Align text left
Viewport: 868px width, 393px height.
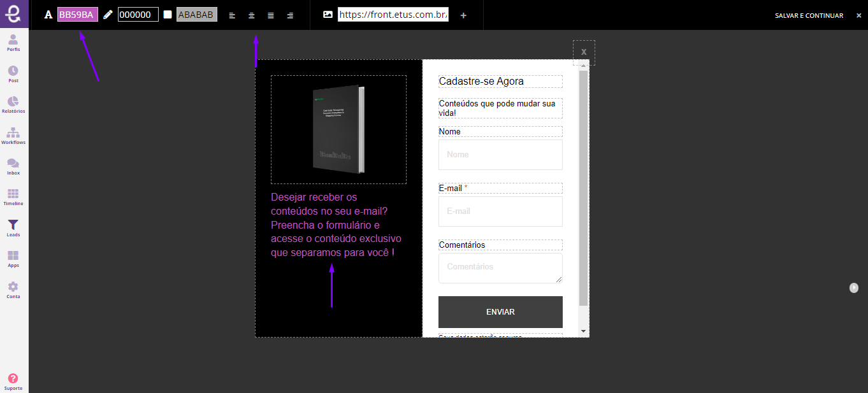232,15
